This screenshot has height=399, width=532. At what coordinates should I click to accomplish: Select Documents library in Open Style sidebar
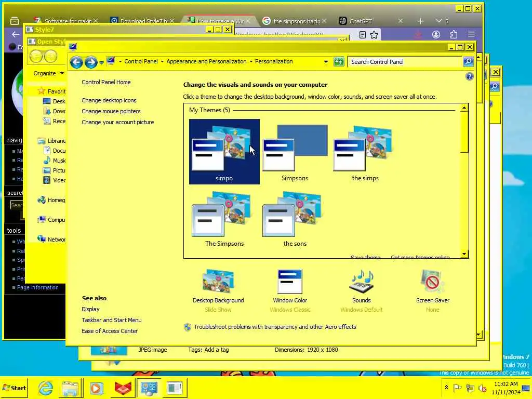click(54, 150)
